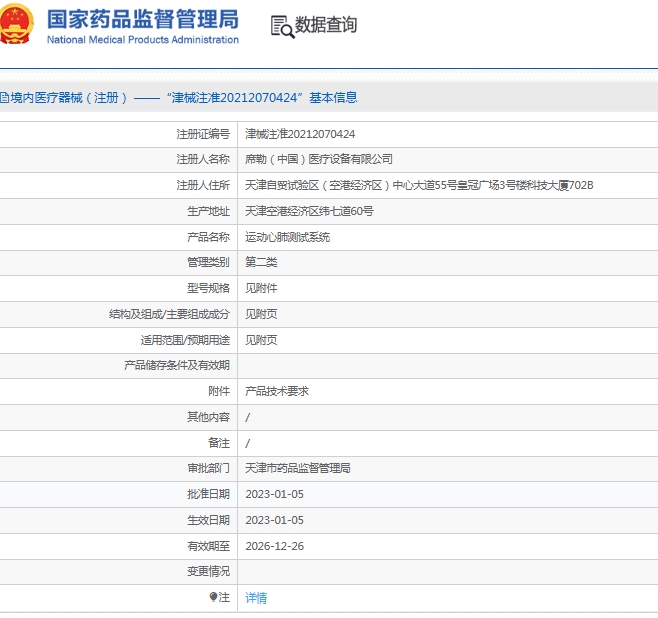
Task: Click the 注册证编号 label
Action: [203, 134]
